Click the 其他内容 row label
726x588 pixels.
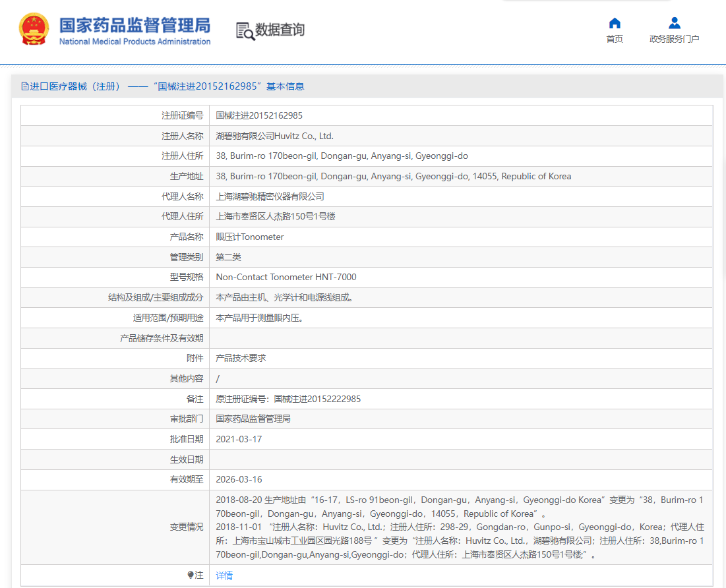pos(187,379)
